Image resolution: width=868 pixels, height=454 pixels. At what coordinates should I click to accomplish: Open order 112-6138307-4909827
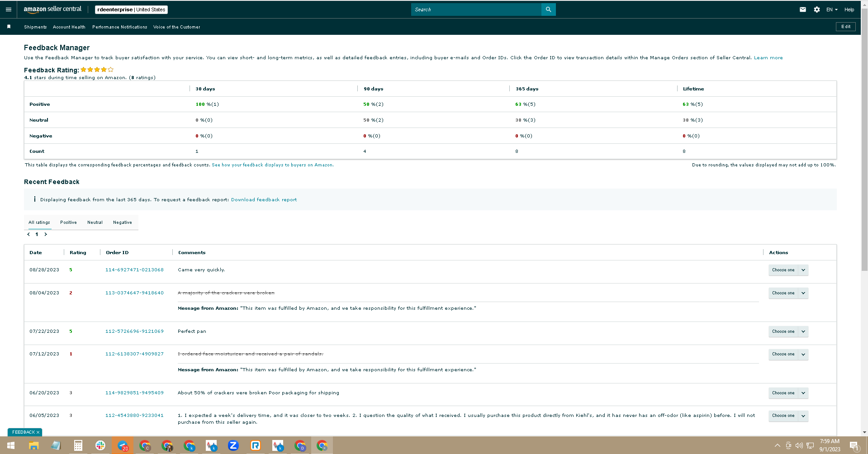[x=134, y=354]
